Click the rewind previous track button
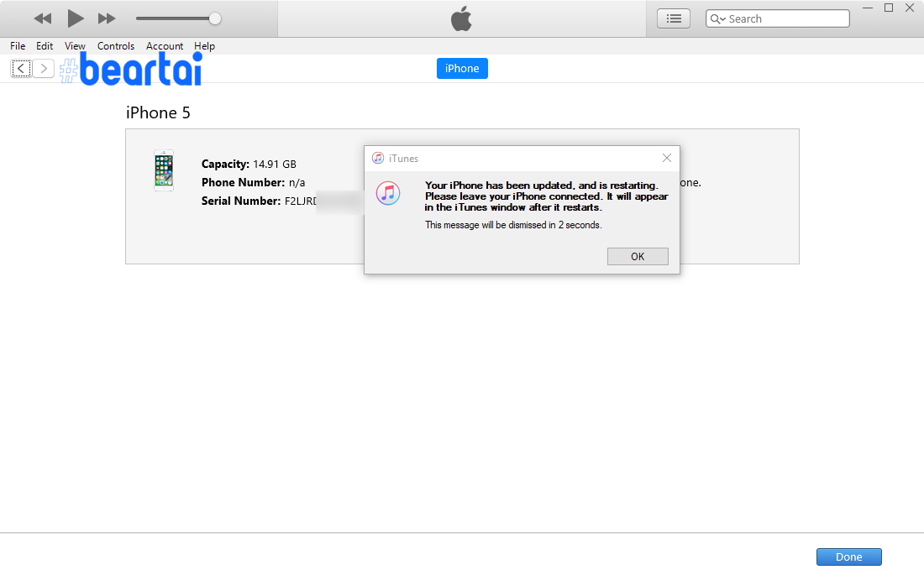This screenshot has width=924, height=580. pyautogui.click(x=43, y=18)
